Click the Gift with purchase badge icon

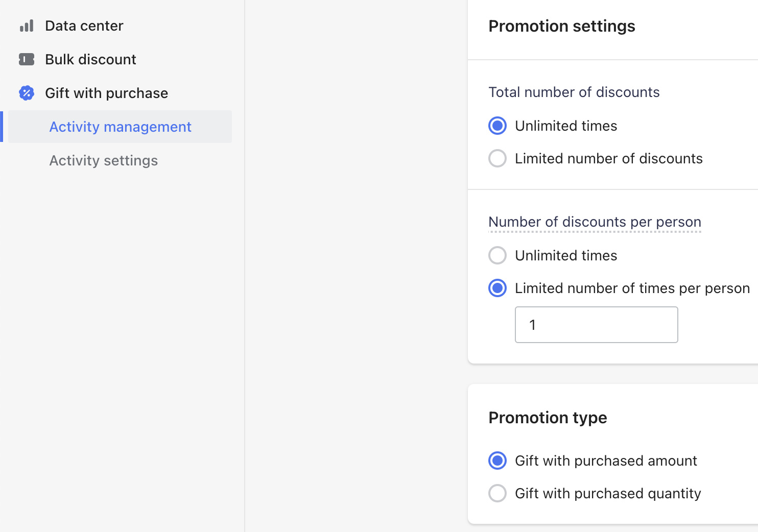(27, 93)
